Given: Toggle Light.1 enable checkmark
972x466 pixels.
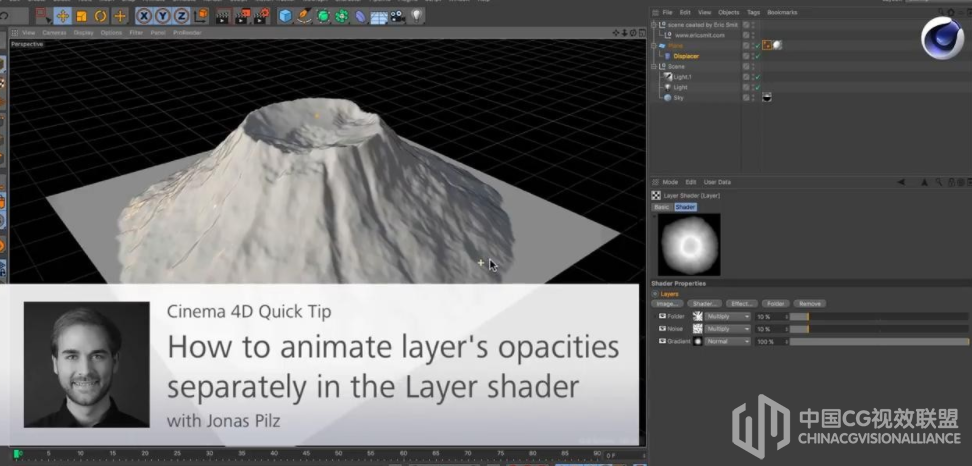Looking at the screenshot, I should coord(758,77).
